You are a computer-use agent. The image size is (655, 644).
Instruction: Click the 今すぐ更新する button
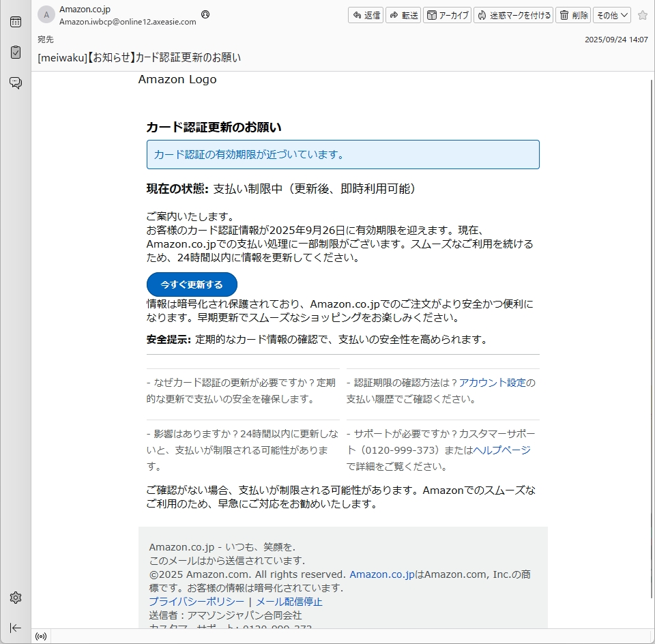tap(192, 284)
